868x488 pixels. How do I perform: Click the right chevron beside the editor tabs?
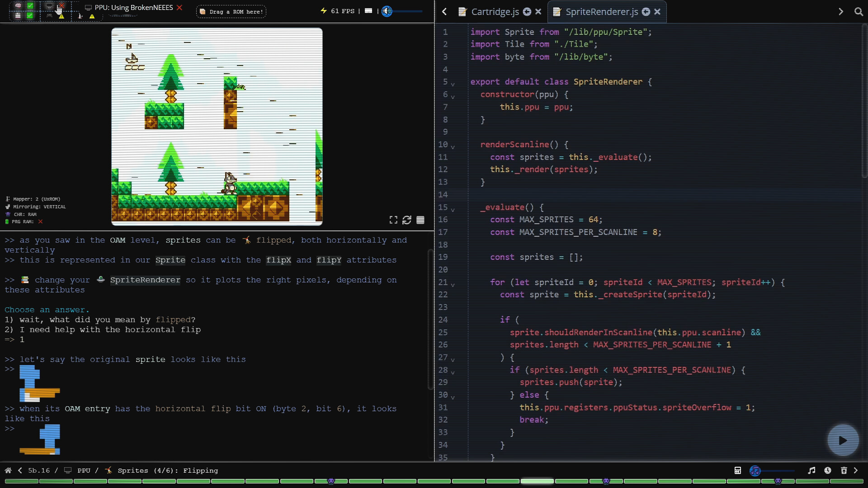841,12
